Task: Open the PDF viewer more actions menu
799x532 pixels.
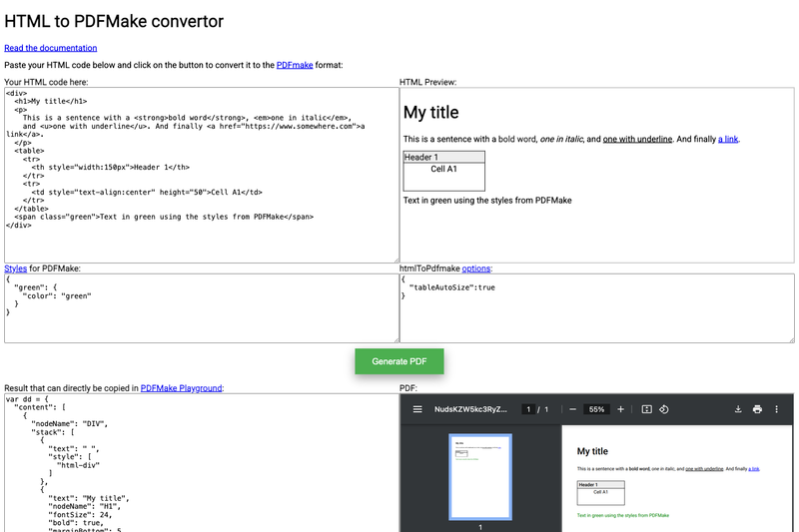Action: click(777, 409)
